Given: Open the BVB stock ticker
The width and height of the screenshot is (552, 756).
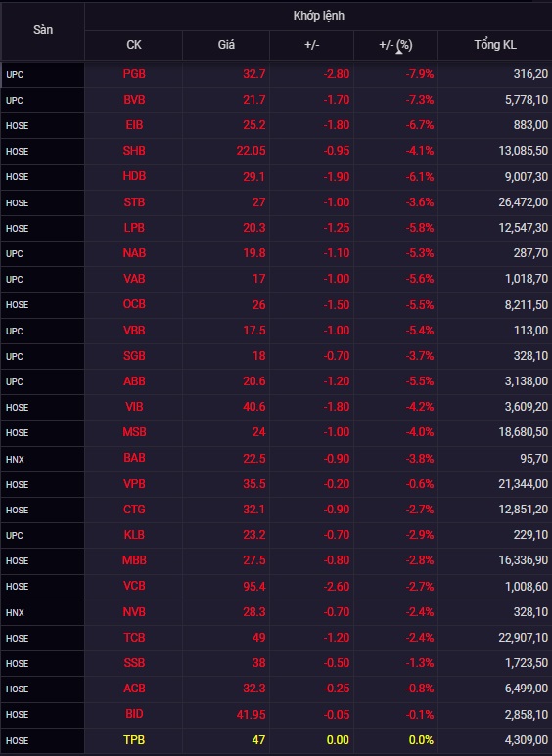Looking at the screenshot, I should [134, 100].
